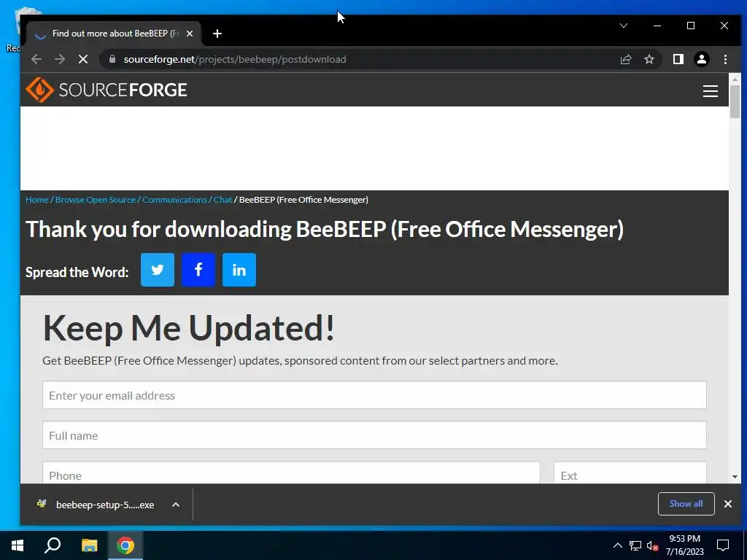Click the Phone field
The image size is (747, 560).
coord(291,472)
